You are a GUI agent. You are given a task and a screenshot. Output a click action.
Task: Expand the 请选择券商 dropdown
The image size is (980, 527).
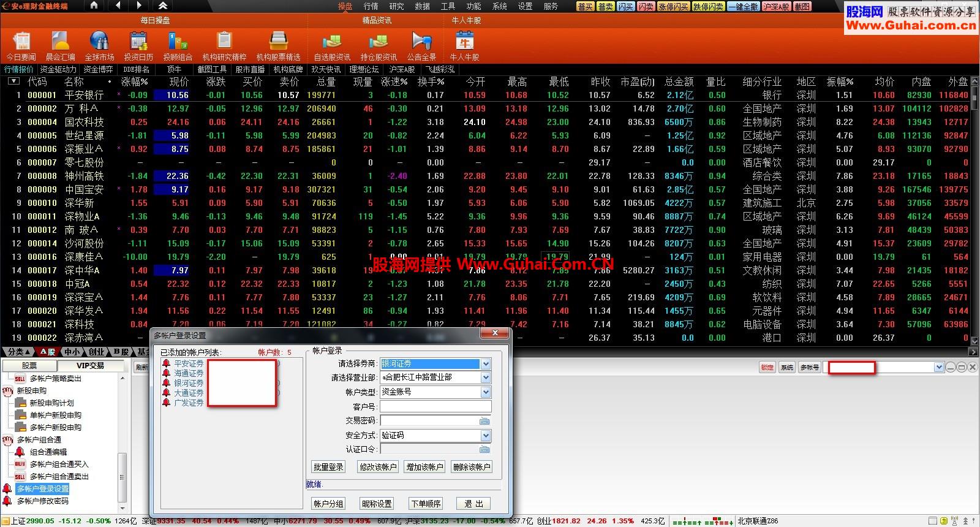486,363
